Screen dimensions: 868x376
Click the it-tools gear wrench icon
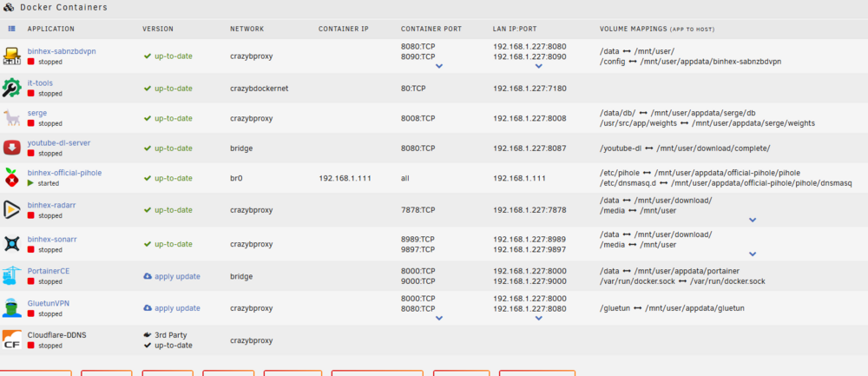[x=11, y=88]
